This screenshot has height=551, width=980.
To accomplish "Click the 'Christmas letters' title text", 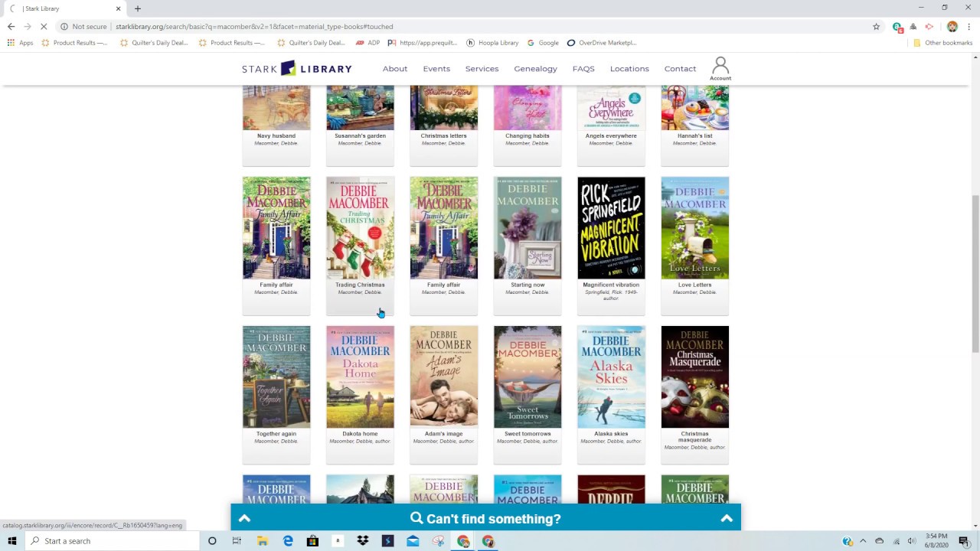I will (x=443, y=135).
